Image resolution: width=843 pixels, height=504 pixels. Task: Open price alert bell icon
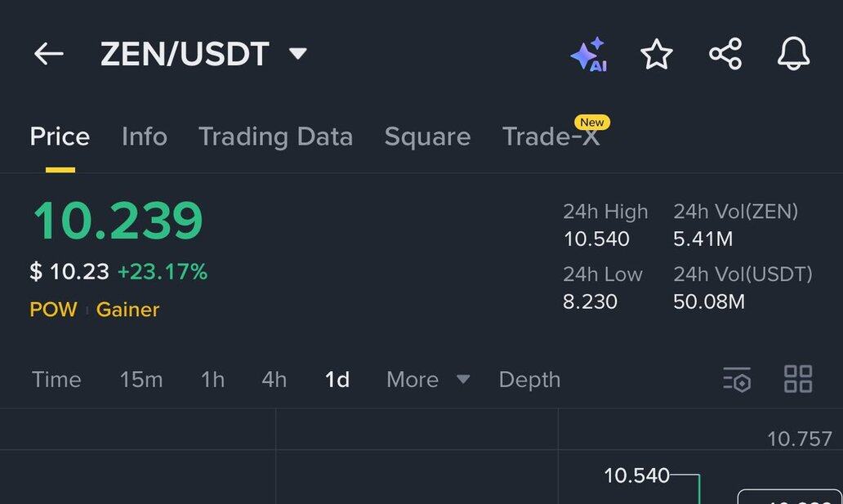(793, 55)
